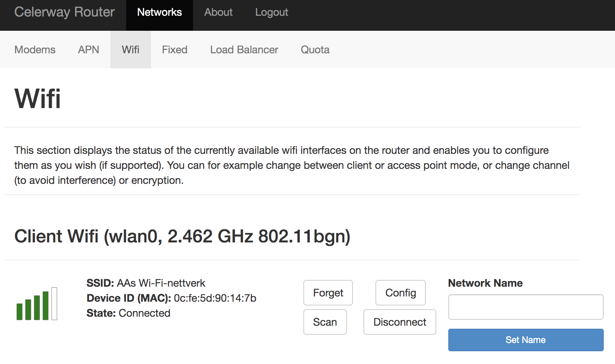Viewport: 615px width, 364px height.
Task: Apply the new name with Set Name
Action: [x=525, y=340]
